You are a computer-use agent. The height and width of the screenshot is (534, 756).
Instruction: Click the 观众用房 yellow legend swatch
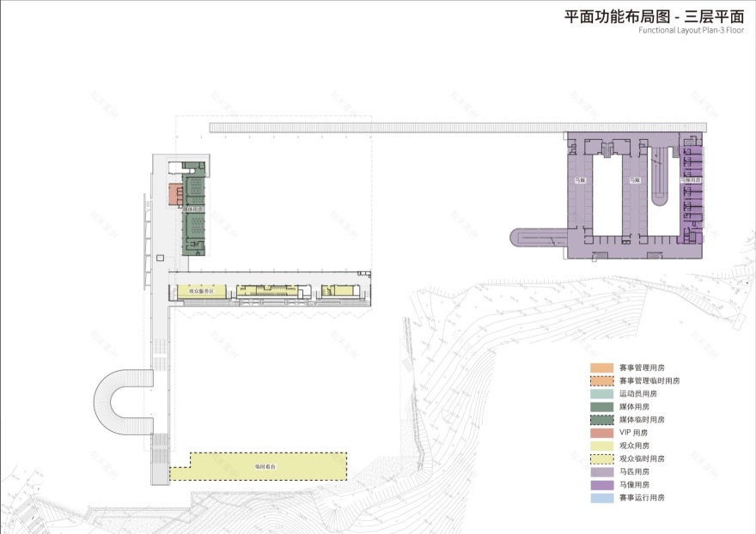pyautogui.click(x=601, y=446)
